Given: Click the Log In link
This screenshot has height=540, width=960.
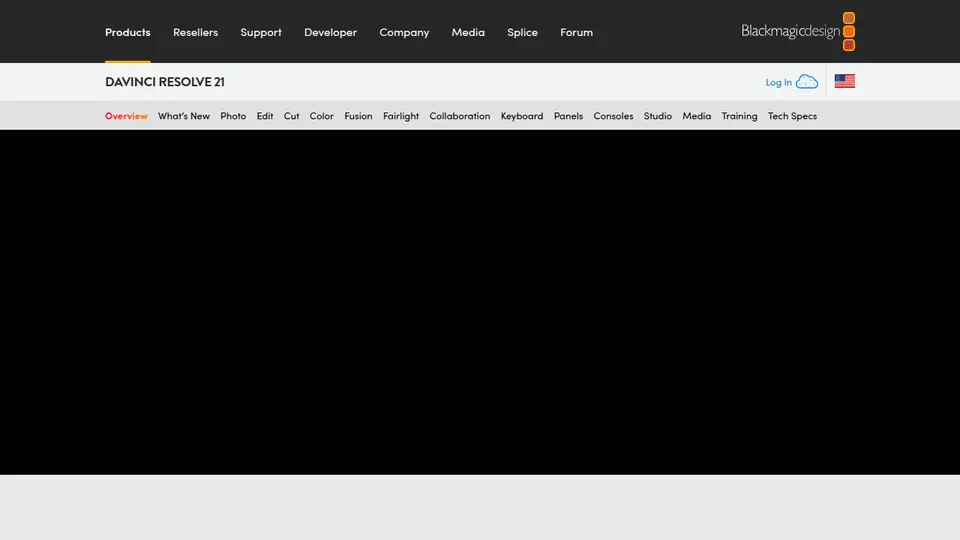Looking at the screenshot, I should [778, 82].
